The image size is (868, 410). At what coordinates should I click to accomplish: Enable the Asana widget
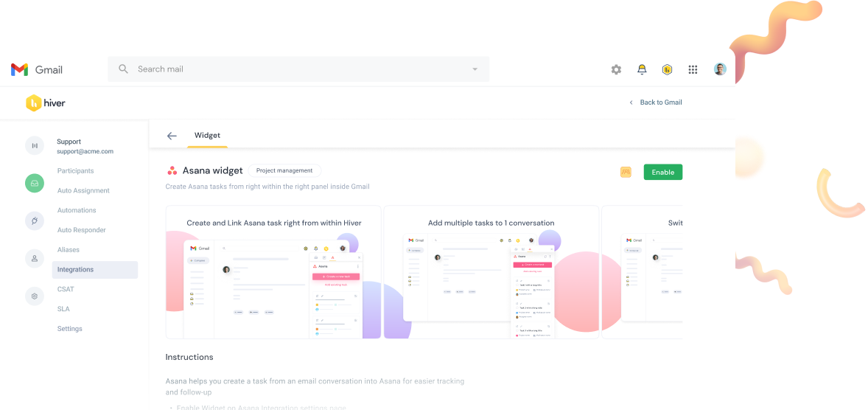pos(662,172)
